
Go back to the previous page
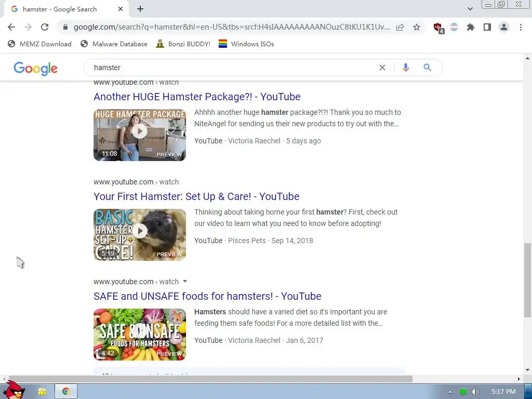pyautogui.click(x=11, y=27)
